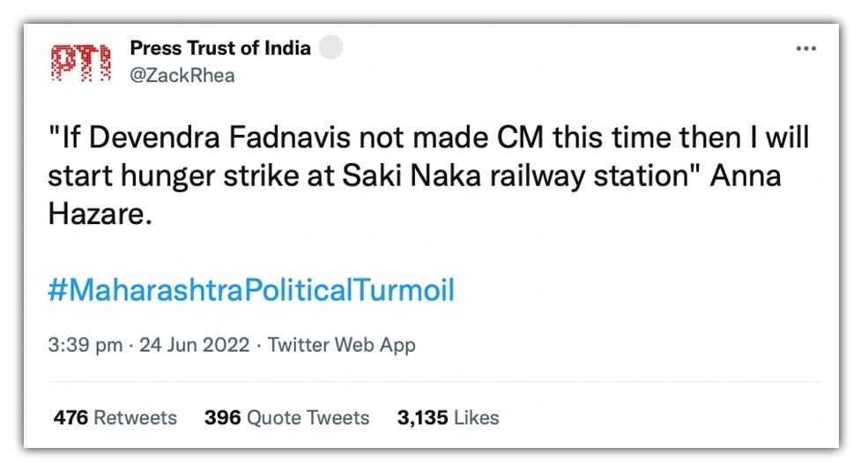Viewport: 868px width, 470px height.
Task: Open the Twitter Web App source link
Action: (341, 345)
